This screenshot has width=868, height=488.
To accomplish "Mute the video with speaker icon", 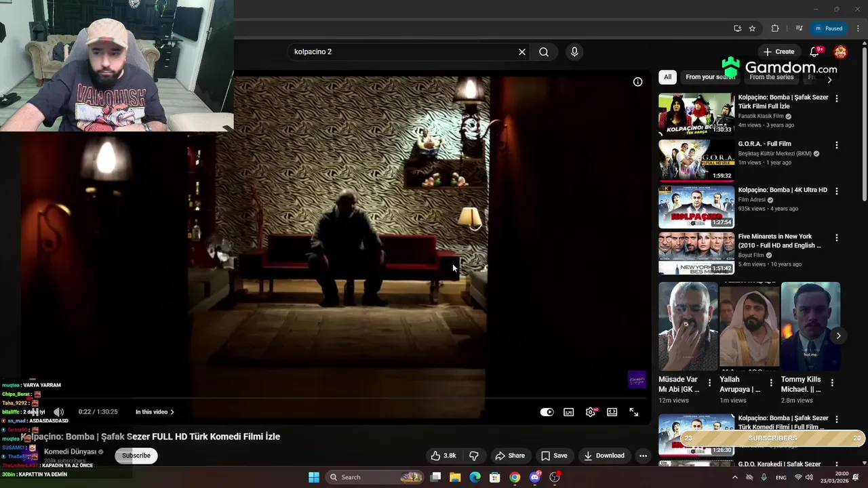I will tap(59, 412).
